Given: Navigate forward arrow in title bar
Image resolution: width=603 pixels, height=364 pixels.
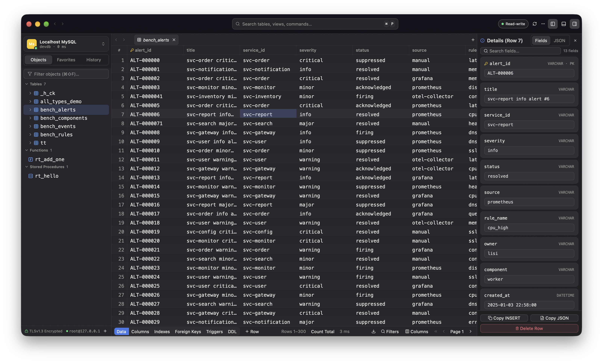Looking at the screenshot, I should 63,24.
